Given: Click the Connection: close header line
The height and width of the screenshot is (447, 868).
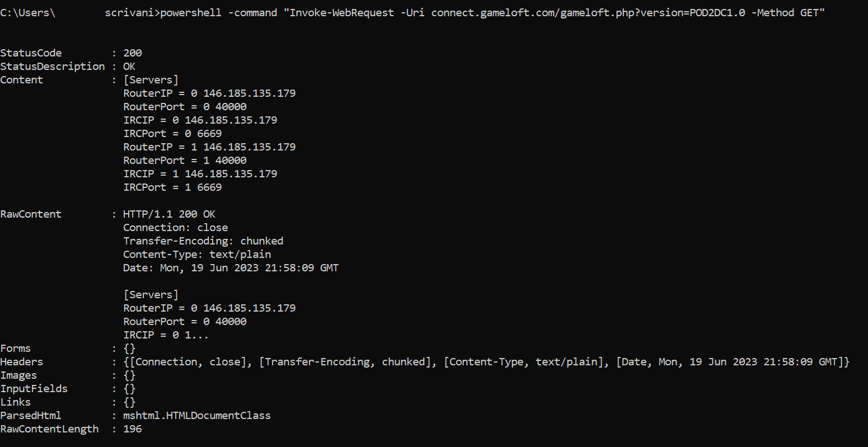Looking at the screenshot, I should [176, 228].
